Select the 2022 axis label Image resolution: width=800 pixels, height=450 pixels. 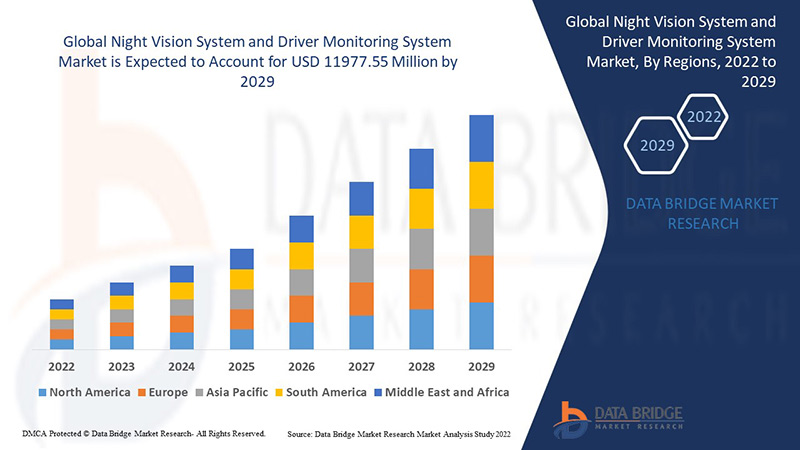tap(62, 365)
